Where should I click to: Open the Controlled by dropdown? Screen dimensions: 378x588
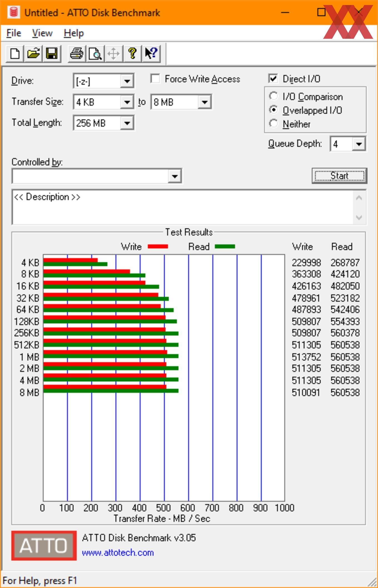[175, 176]
